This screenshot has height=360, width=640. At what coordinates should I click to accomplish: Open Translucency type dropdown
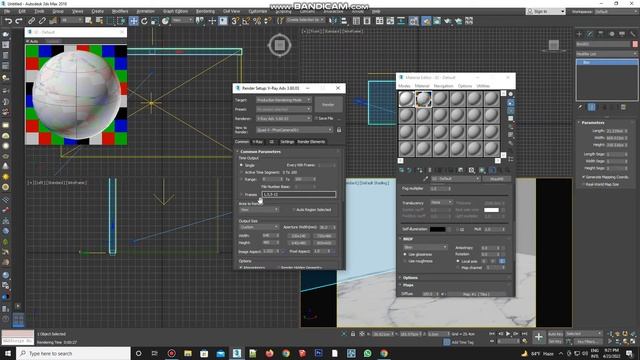[442, 202]
